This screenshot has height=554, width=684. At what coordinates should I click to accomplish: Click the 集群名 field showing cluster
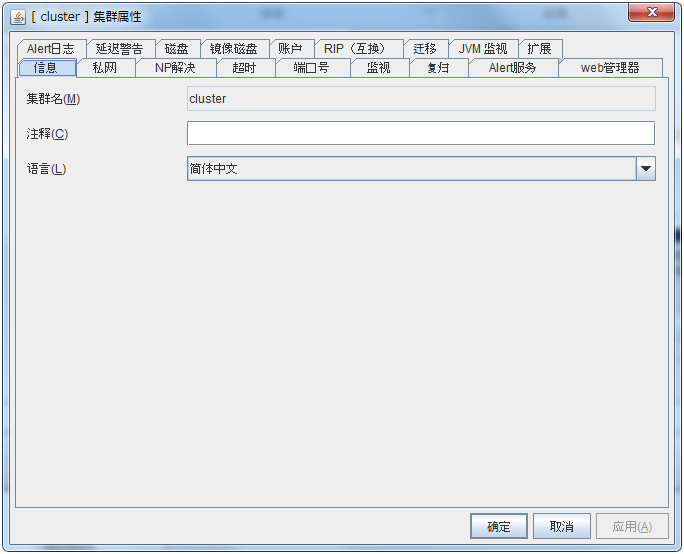point(420,99)
